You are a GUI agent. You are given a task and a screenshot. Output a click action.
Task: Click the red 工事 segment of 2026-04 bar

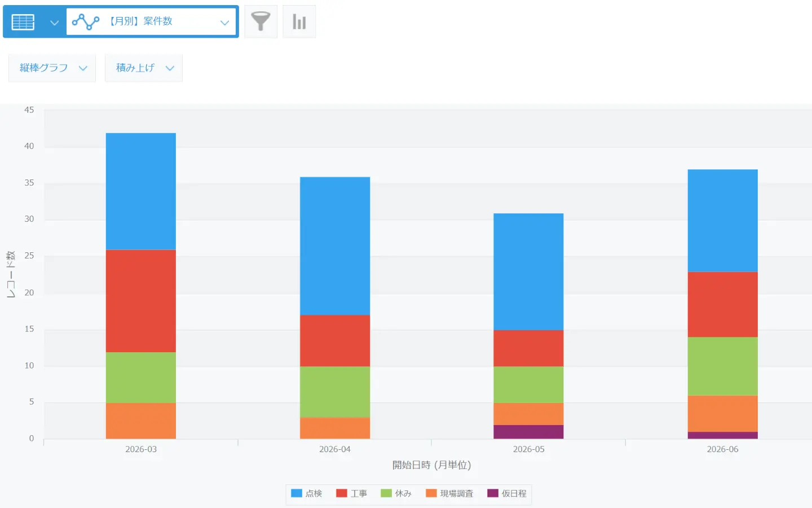point(335,341)
